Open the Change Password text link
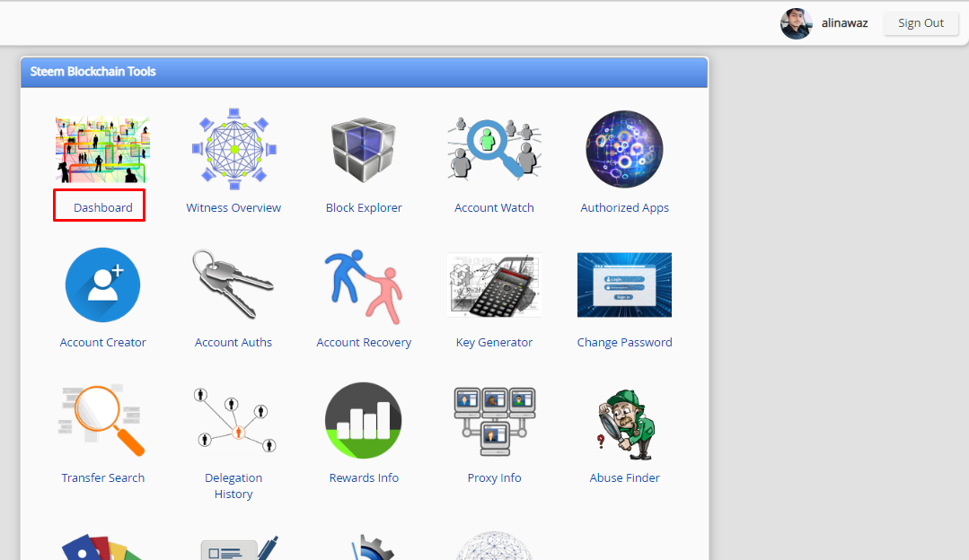 [x=624, y=342]
